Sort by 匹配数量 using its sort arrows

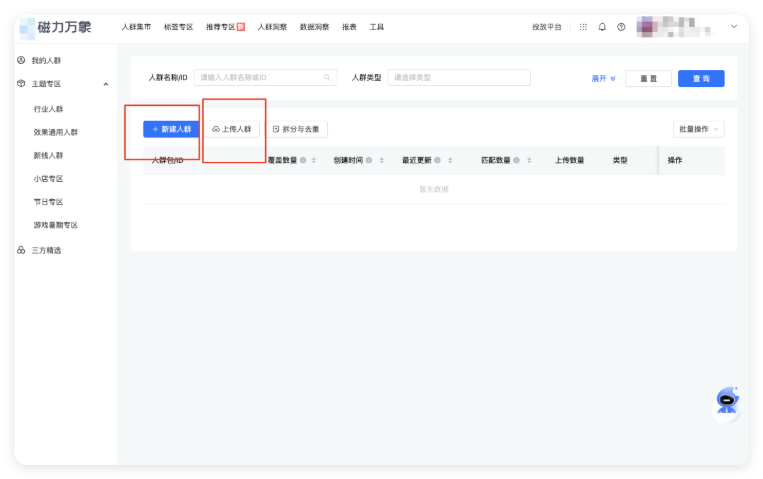[529, 160]
